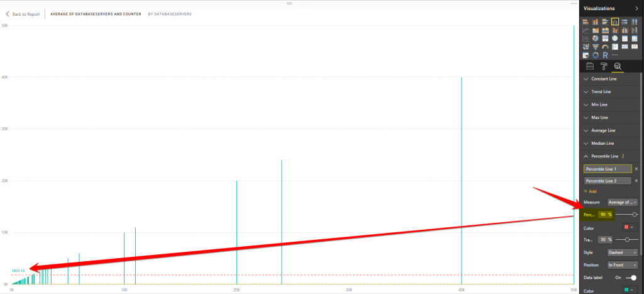The height and width of the screenshot is (294, 644).
Task: Select the Multi-row card visualization
Action: tap(615, 47)
